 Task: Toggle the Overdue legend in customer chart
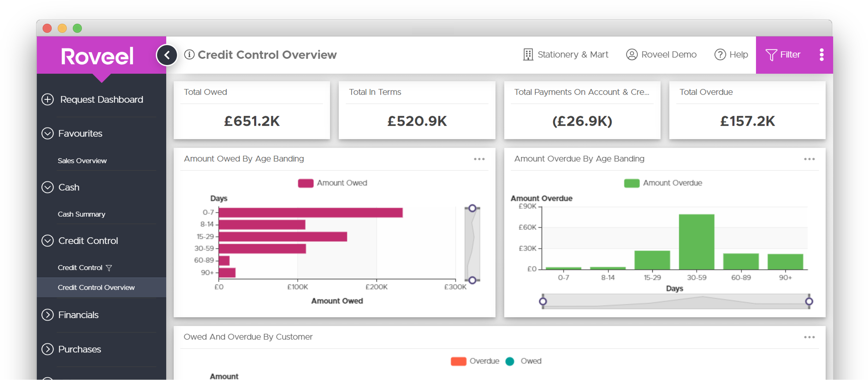coord(458,361)
